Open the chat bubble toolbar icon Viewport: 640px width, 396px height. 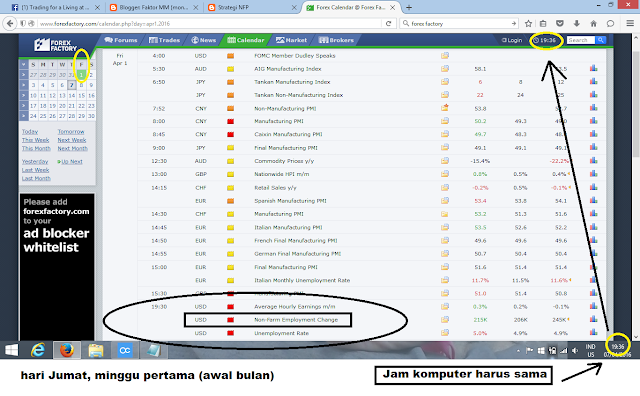click(610, 24)
